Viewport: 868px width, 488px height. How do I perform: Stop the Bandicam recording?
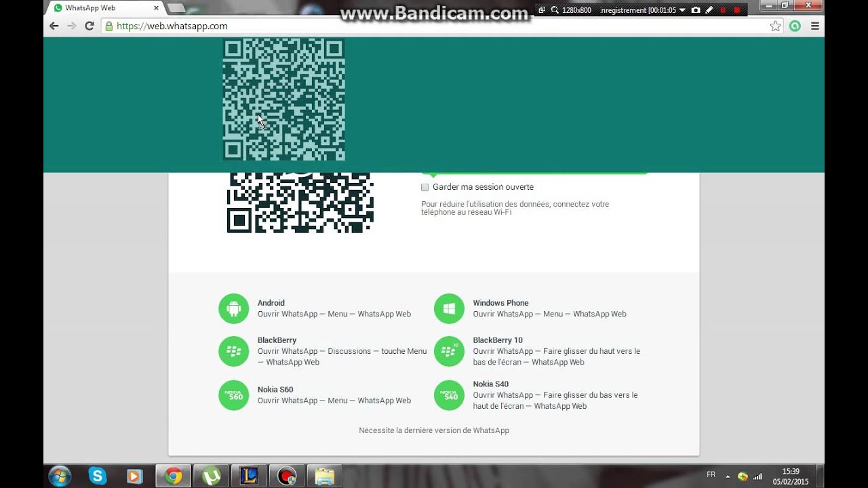(736, 10)
